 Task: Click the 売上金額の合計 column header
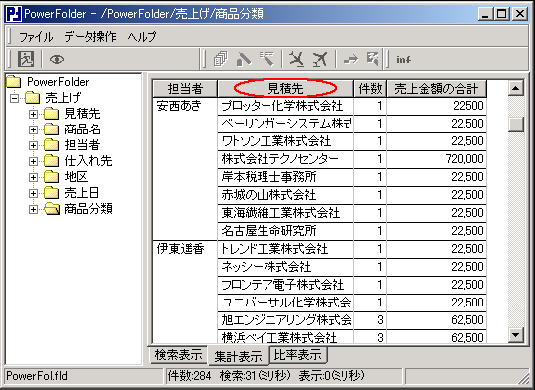436,89
